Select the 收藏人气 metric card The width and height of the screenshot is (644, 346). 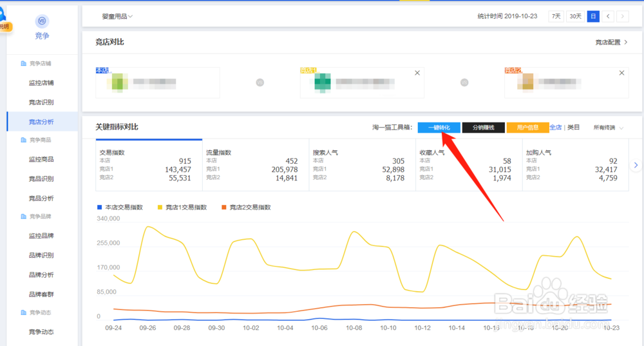coord(469,165)
